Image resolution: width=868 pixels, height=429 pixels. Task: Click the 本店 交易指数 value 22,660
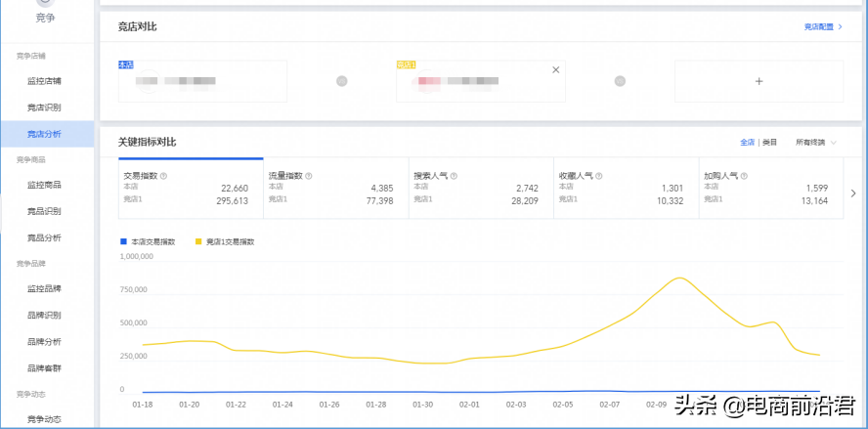pyautogui.click(x=235, y=189)
